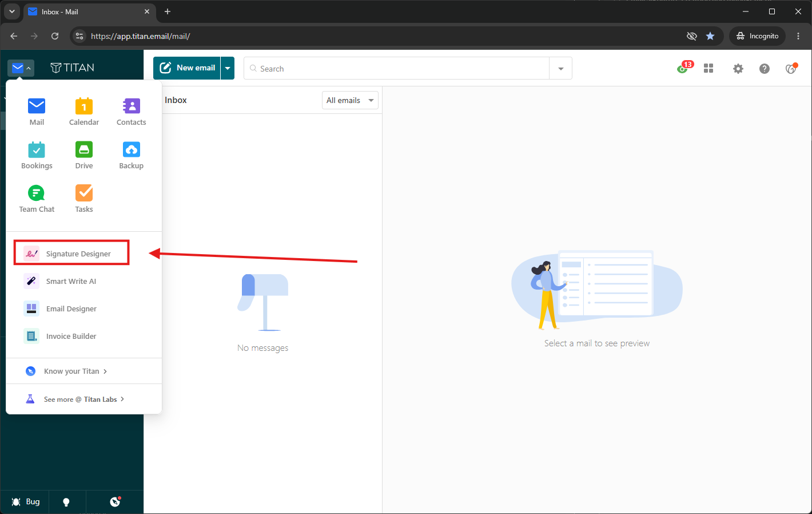Select Signature Designer from the menu
Screen dimensions: 812x514
(71, 253)
